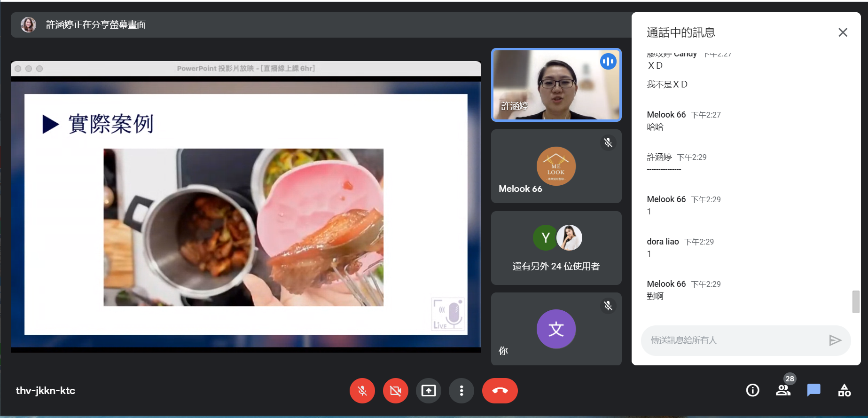This screenshot has width=868, height=418.
Task: Click the present screen button
Action: click(x=428, y=391)
